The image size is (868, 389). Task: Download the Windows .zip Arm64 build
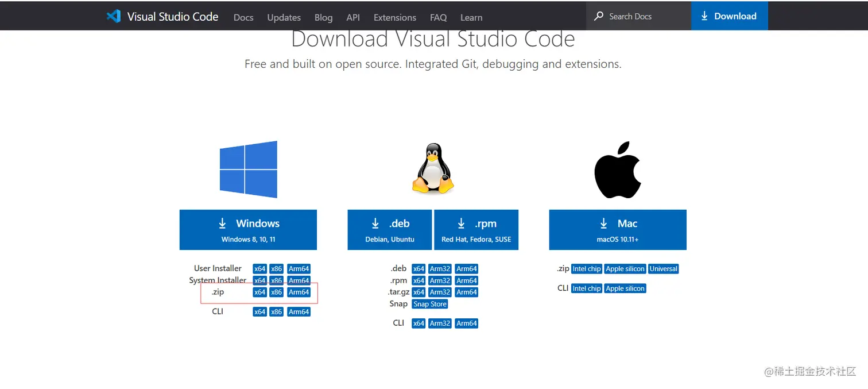click(x=299, y=292)
